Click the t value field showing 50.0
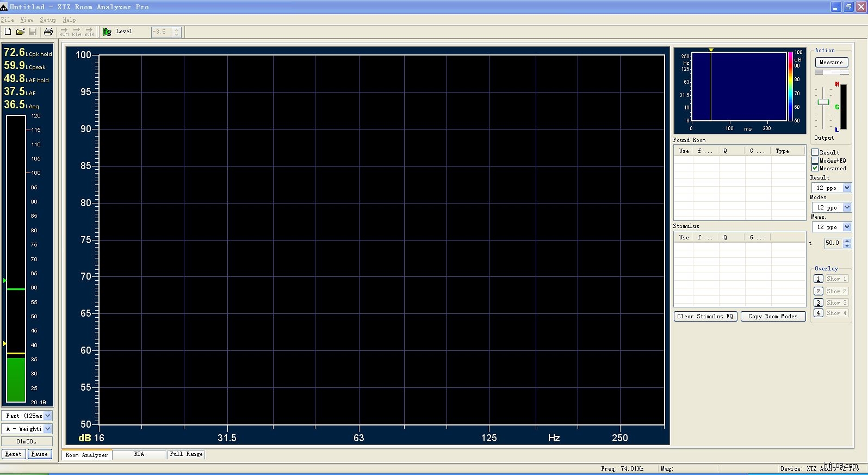Viewport: 868px width, 475px height. pos(832,243)
